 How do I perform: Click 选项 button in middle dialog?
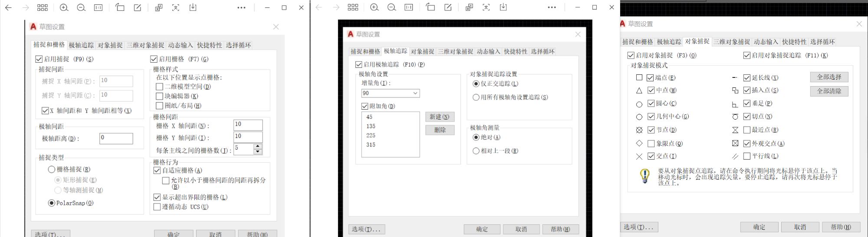point(366,229)
